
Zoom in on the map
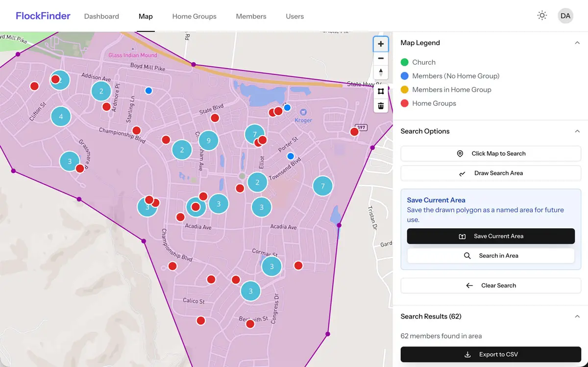(x=381, y=44)
